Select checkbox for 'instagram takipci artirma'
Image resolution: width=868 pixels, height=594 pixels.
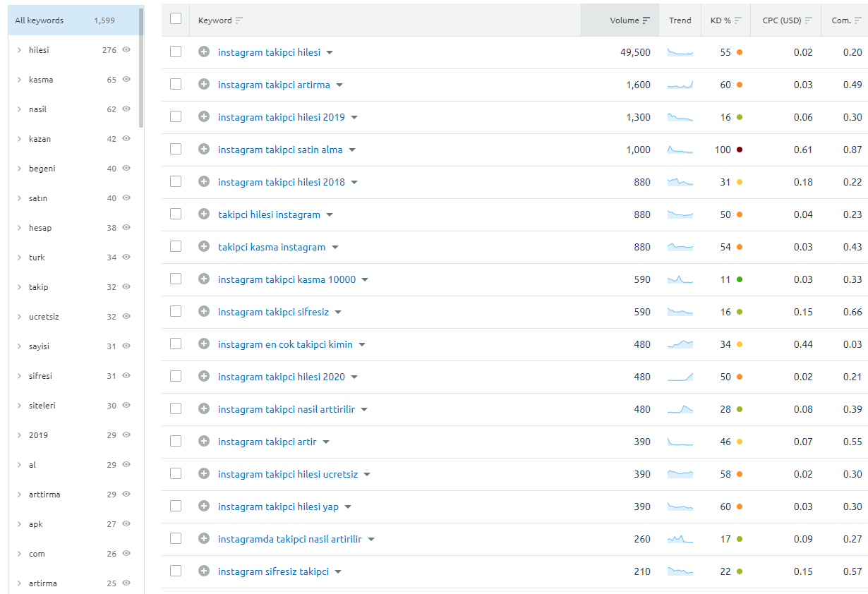coord(176,84)
